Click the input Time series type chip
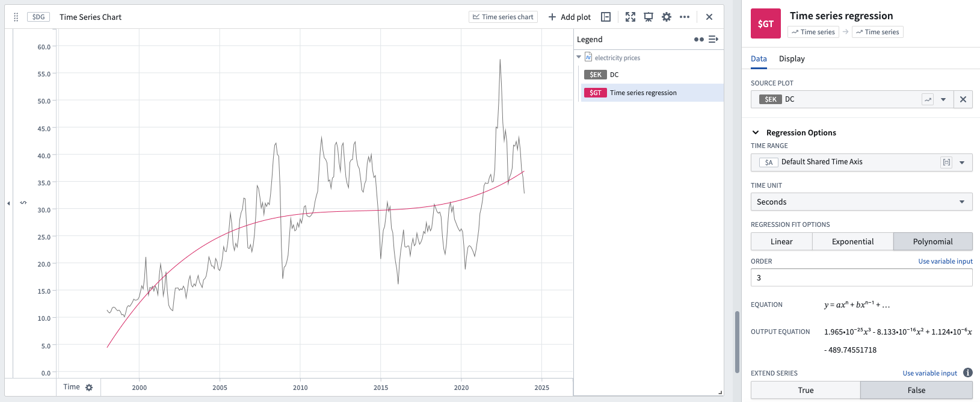The height and width of the screenshot is (402, 980). [x=813, y=32]
